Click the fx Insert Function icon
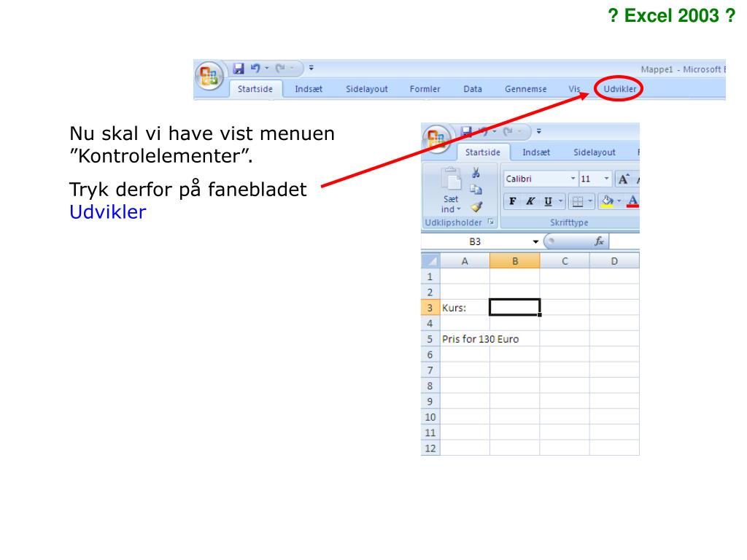 (x=600, y=241)
